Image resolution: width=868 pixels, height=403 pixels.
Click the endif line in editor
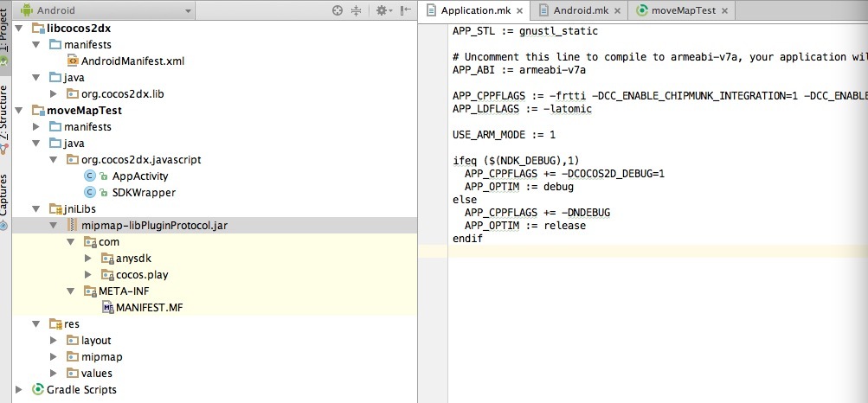click(467, 239)
